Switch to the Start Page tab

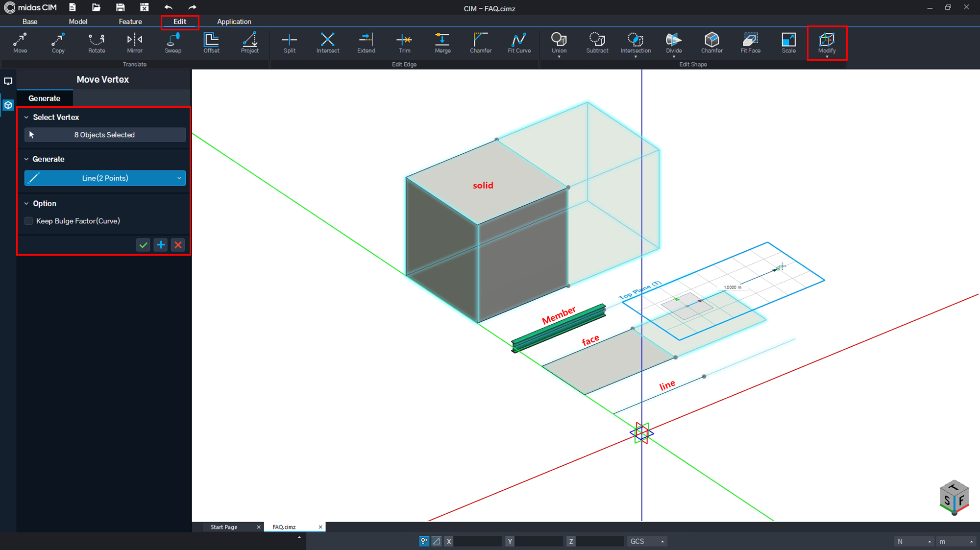click(x=224, y=527)
